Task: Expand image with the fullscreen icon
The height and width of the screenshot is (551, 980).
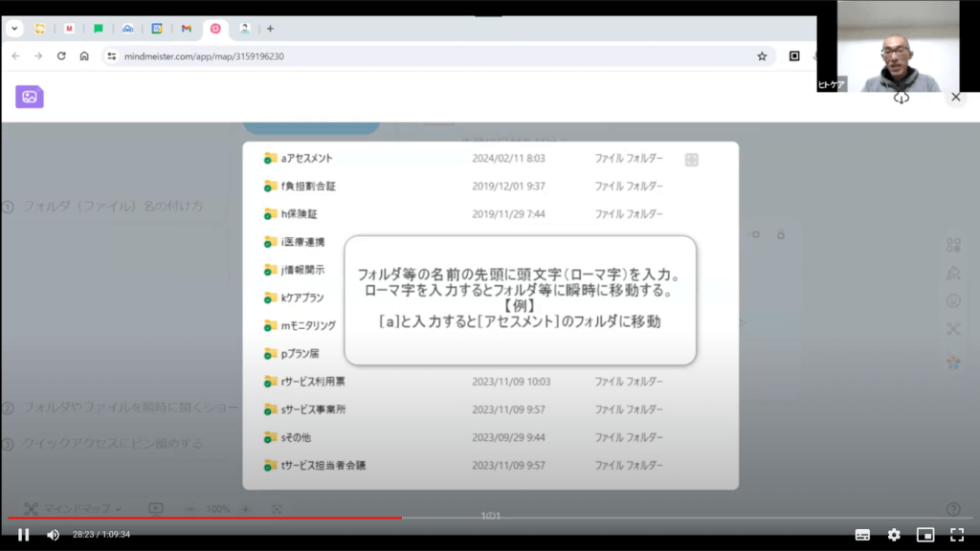Action: click(x=692, y=160)
